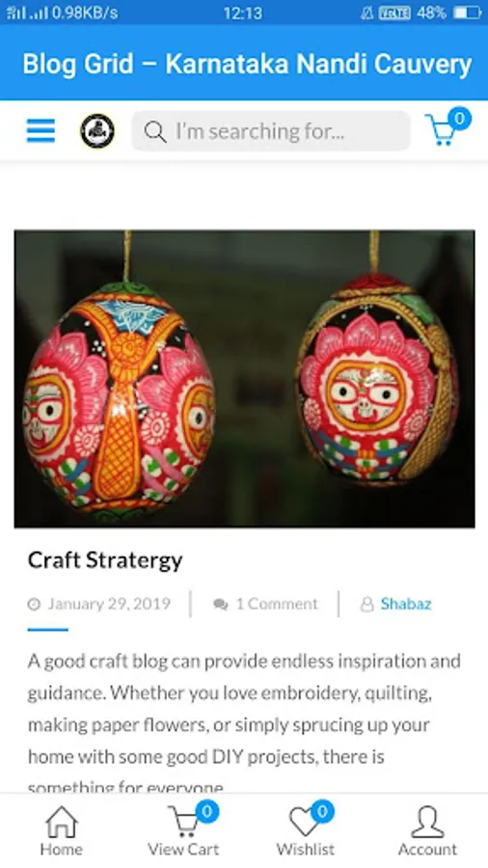Click the clock icon beside the date

pyautogui.click(x=35, y=604)
